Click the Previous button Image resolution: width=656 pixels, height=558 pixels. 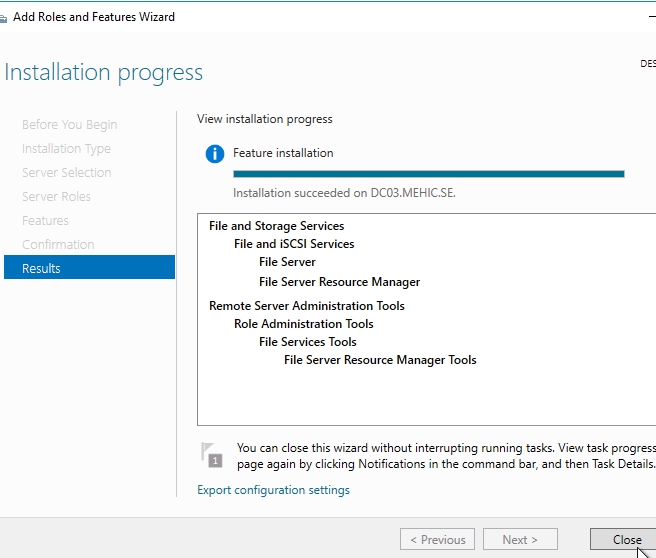point(437,540)
